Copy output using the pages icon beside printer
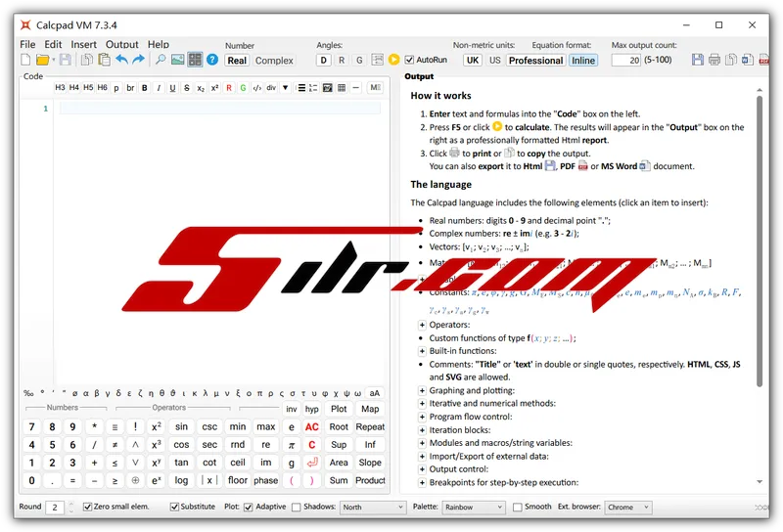783x532 pixels. 731,60
